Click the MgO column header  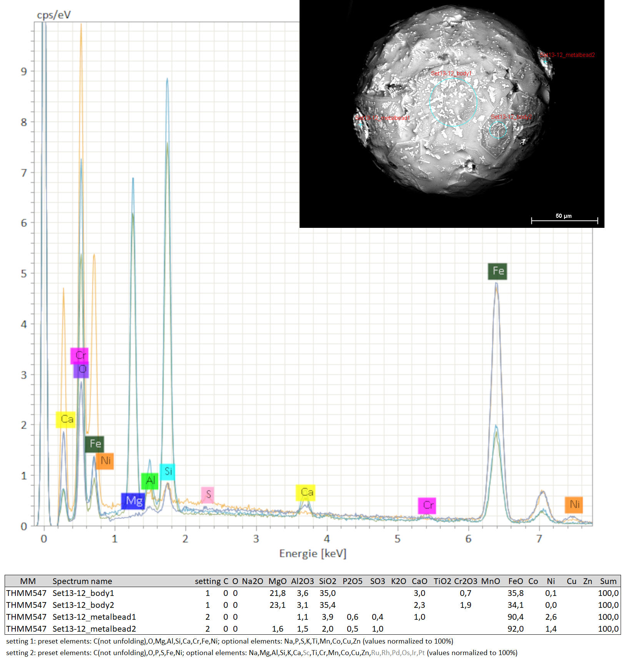click(x=277, y=581)
